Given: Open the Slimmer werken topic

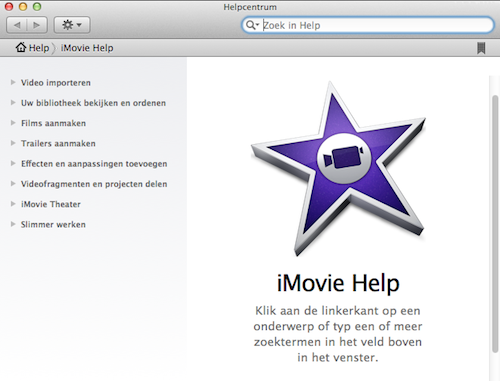Looking at the screenshot, I should 53,225.
